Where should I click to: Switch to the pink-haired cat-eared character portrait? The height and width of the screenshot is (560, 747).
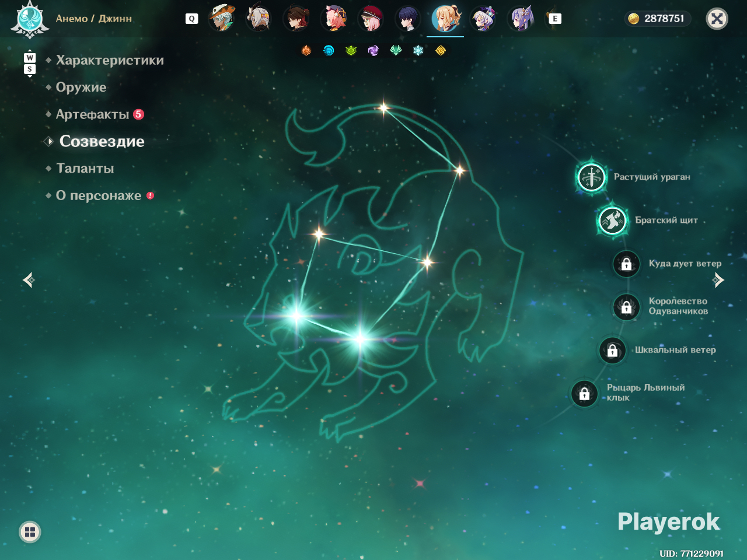click(x=334, y=18)
